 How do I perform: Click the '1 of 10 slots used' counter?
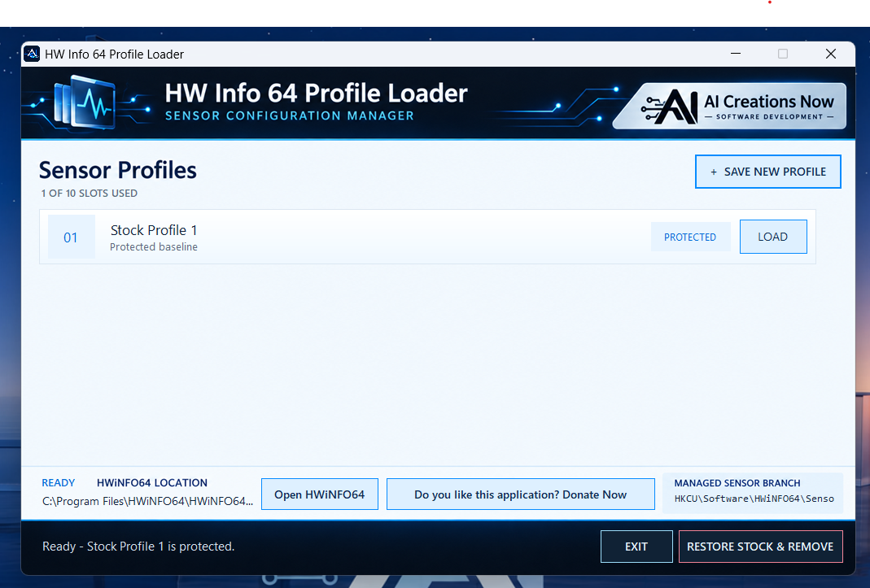pos(90,193)
